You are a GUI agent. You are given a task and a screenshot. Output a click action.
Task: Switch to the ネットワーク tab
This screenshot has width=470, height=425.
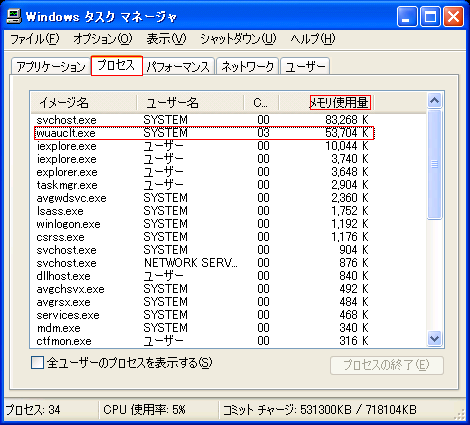tap(247, 66)
